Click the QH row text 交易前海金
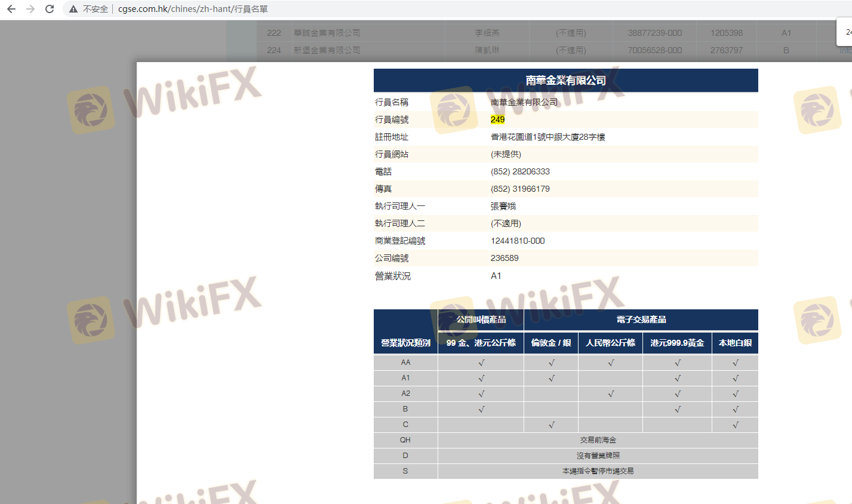The height and width of the screenshot is (504, 852). point(598,440)
